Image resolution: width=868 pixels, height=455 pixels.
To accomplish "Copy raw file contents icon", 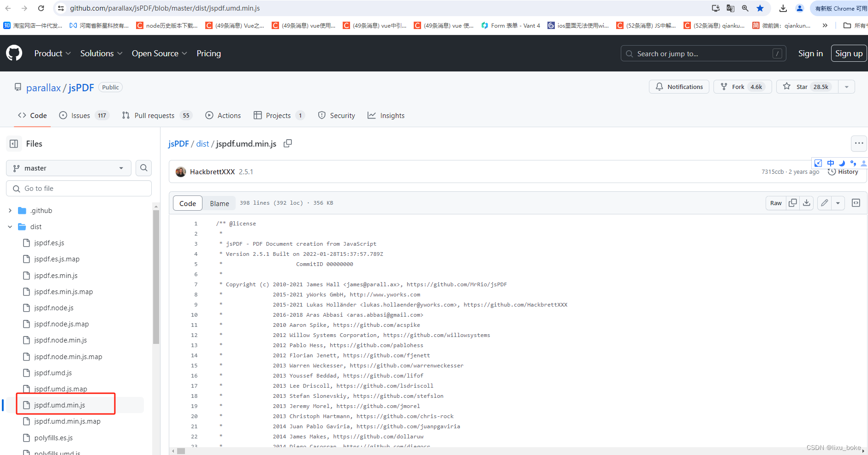I will [x=793, y=203].
